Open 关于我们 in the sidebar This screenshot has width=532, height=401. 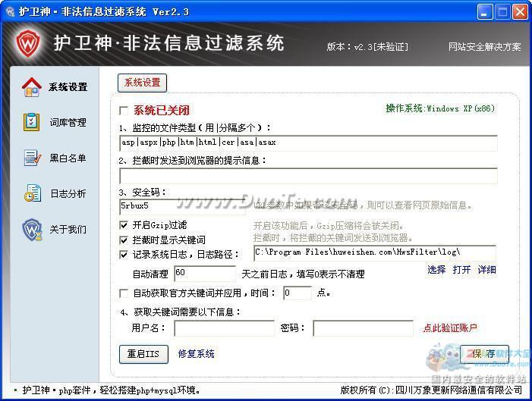(x=68, y=230)
